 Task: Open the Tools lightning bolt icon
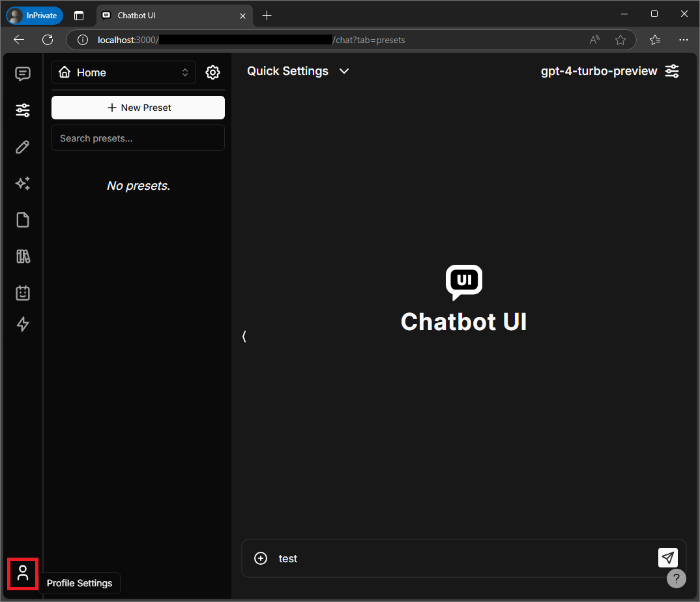(x=23, y=324)
